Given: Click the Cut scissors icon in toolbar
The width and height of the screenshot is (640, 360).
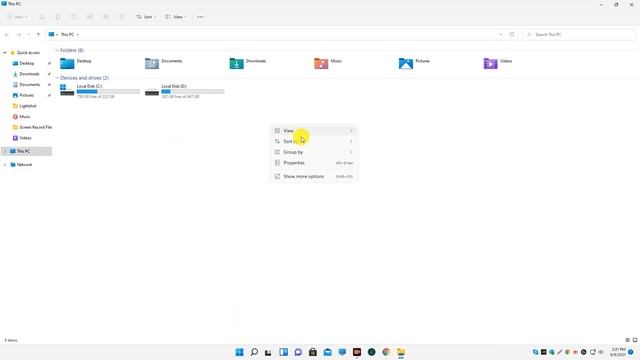Looking at the screenshot, I should 42,17.
